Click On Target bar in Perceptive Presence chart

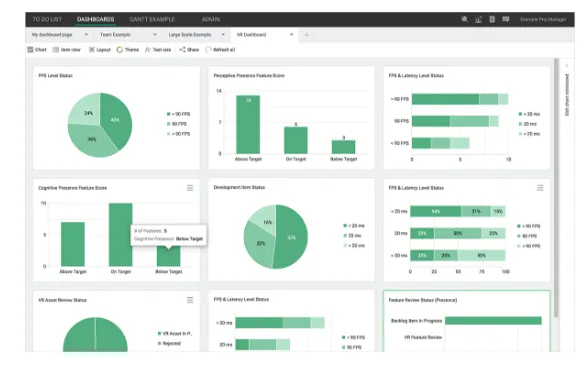click(296, 140)
